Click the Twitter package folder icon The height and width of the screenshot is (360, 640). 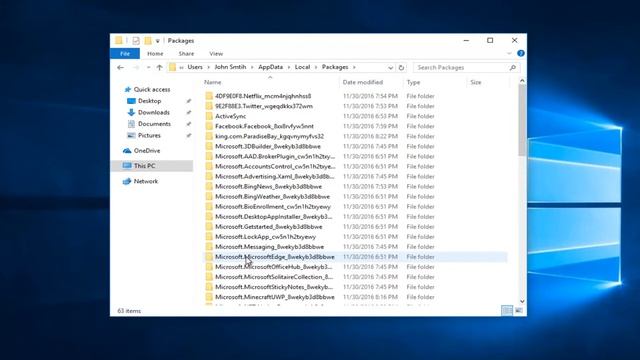coord(209,106)
